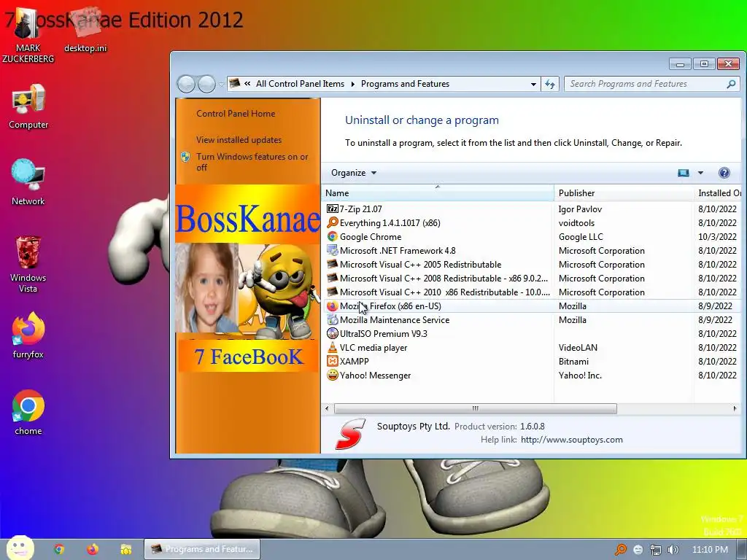Screen dimensions: 747x560
Task: Expand the breadcrumb arrow after All Control Panel Items
Action: coord(352,84)
